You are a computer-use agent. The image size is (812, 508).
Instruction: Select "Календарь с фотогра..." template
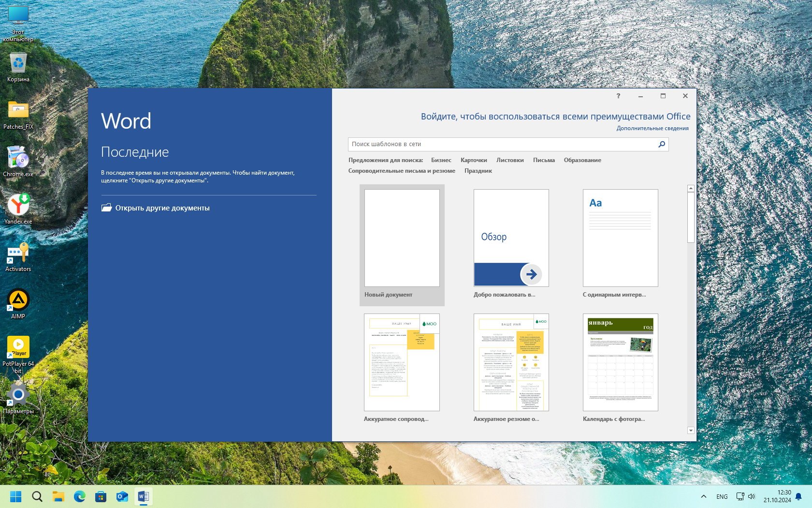point(620,369)
